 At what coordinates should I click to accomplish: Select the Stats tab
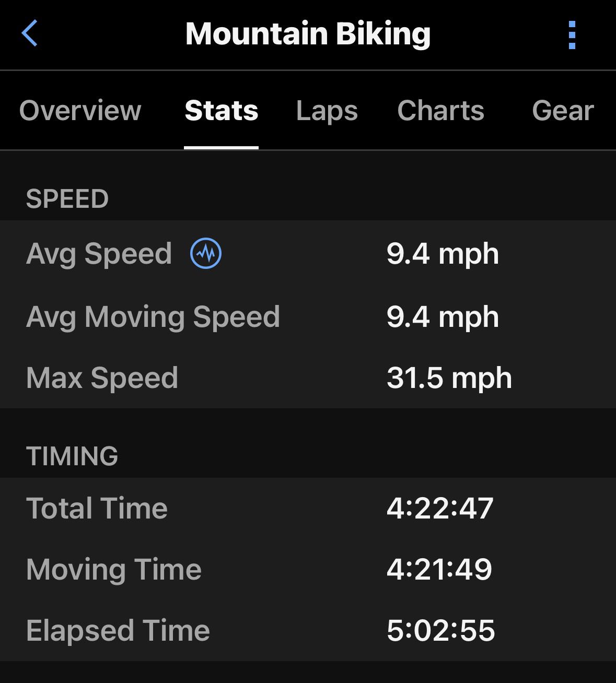(222, 111)
